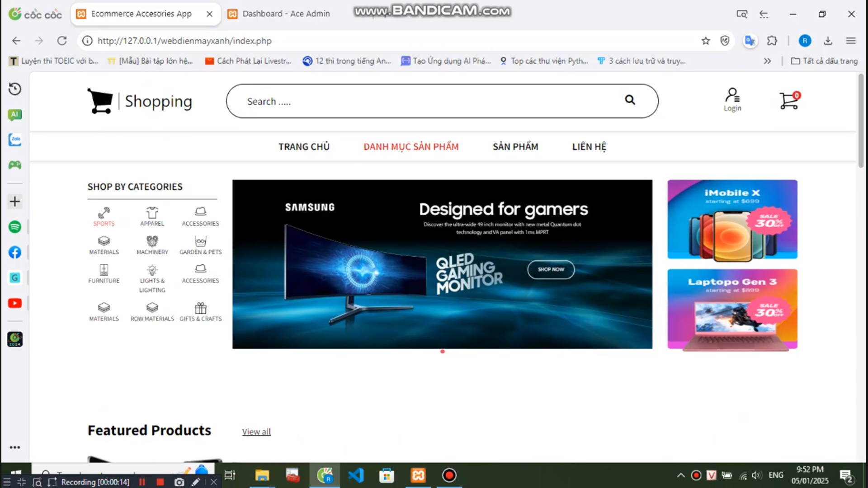Open the SPORTS category

pyautogui.click(x=104, y=217)
